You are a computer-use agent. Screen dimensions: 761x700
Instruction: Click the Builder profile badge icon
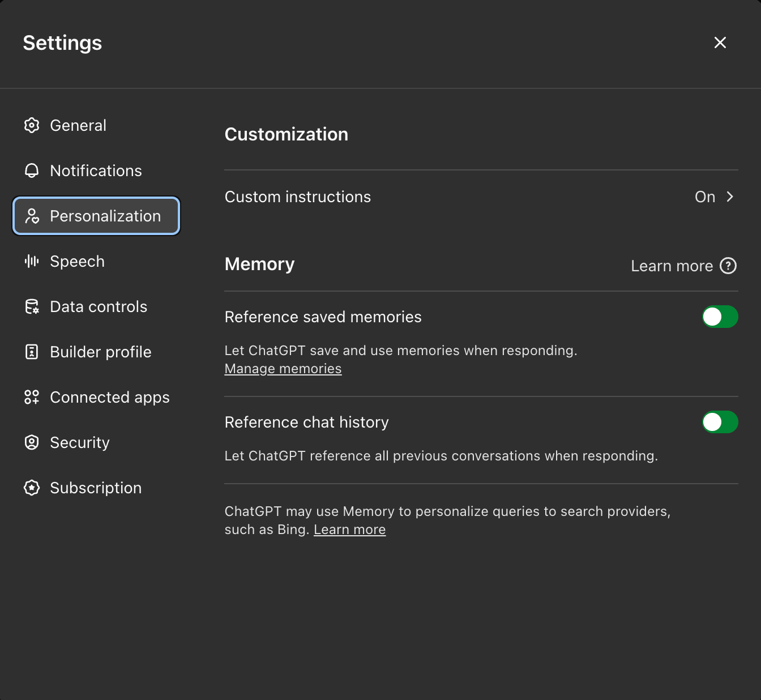(32, 352)
